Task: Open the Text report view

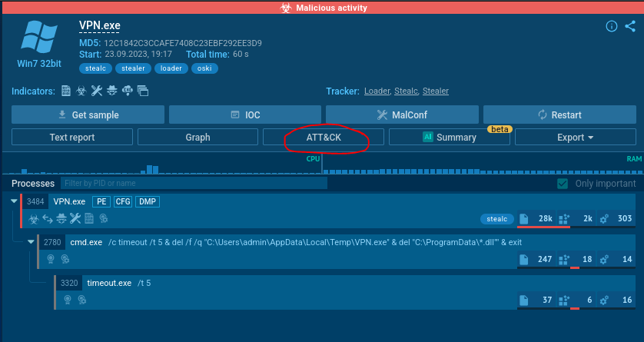Action: click(x=71, y=138)
